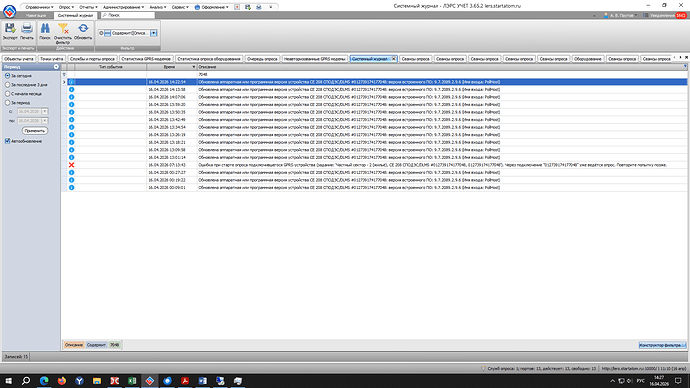This screenshot has height=388, width=690.
Task: Click the Описание filter cell containing 7048
Action: (442, 74)
